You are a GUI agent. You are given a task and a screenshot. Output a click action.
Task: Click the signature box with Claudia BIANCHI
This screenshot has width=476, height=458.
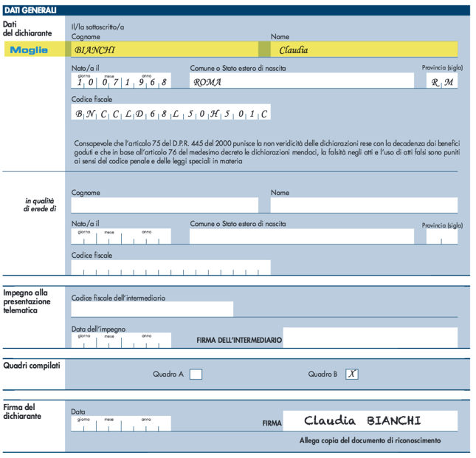pos(370,421)
